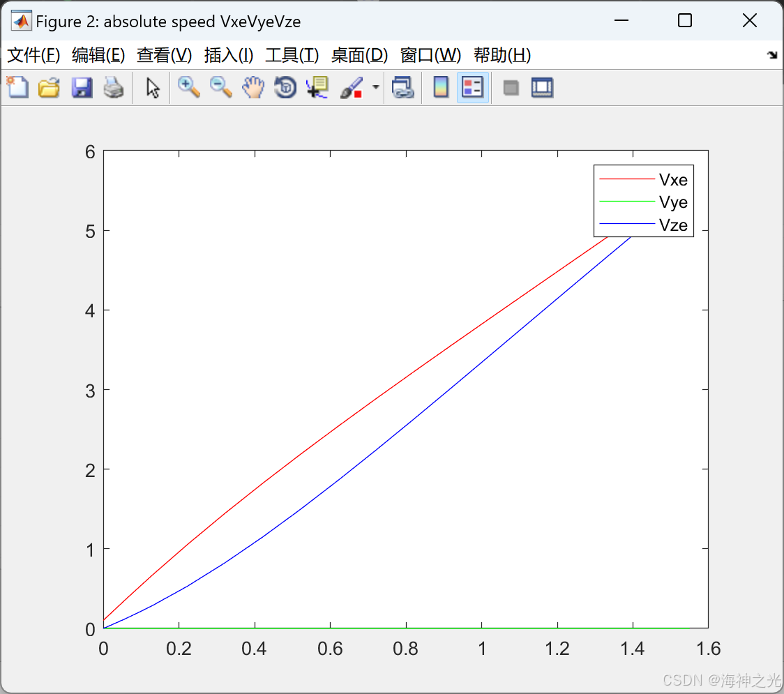Maximize the Figure 2 window
The width and height of the screenshot is (784, 694).
pyautogui.click(x=685, y=20)
